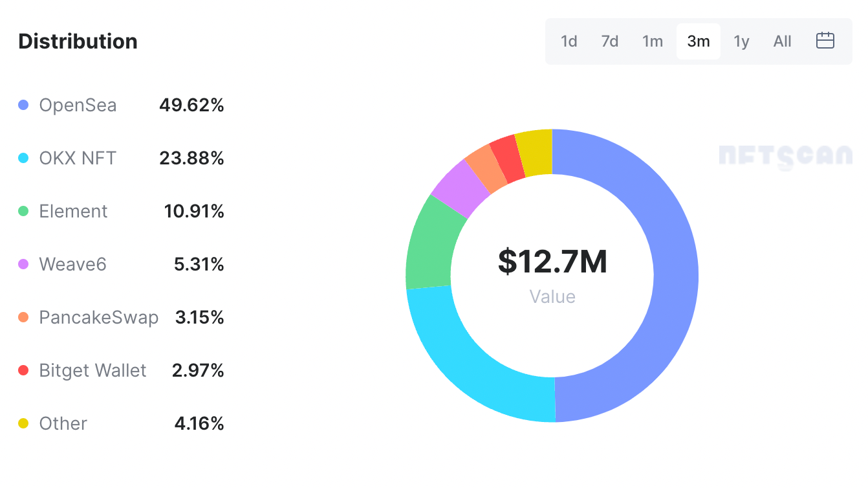Click the Element legend dot
Viewport: 868px width, 488px height.
[23, 211]
